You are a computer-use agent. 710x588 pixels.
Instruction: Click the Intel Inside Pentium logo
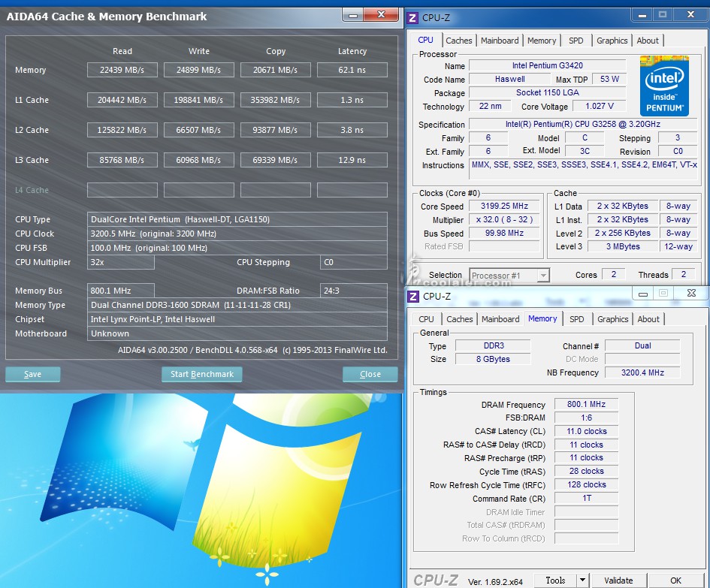click(x=664, y=86)
